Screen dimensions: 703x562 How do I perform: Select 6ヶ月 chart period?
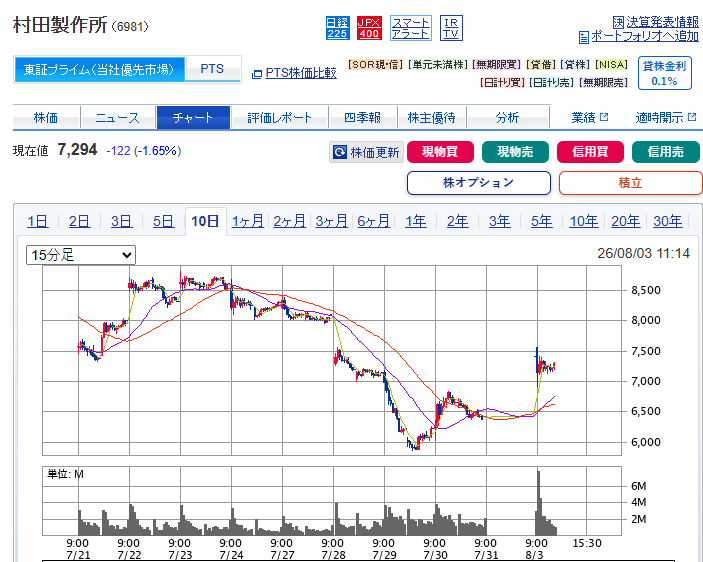373,221
